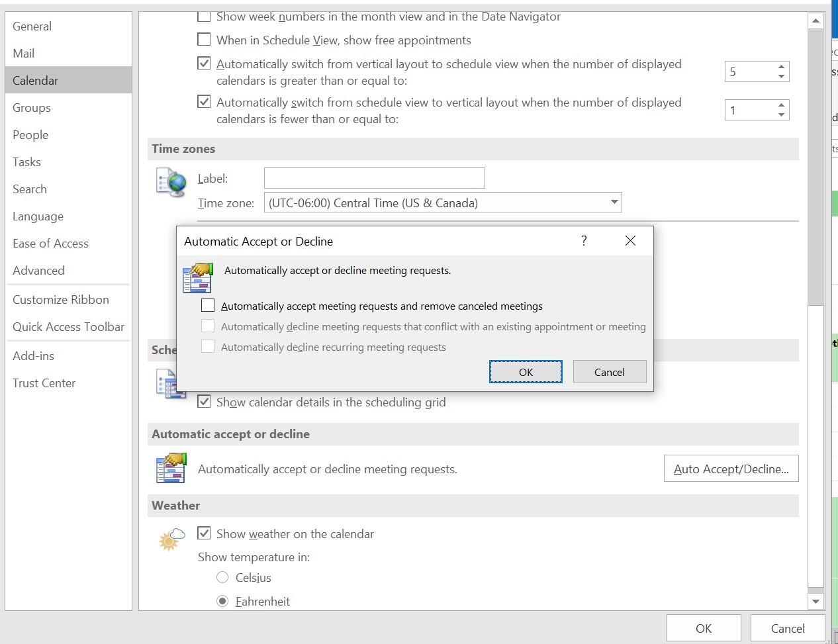Decrease the calendars threshold value of 1
Screen dimensions: 838x644
pyautogui.click(x=782, y=115)
